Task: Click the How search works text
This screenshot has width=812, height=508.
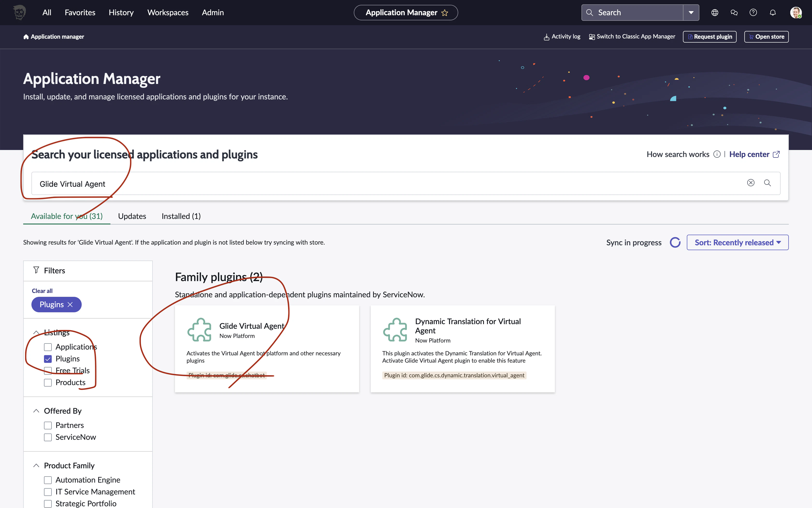Action: tap(678, 154)
